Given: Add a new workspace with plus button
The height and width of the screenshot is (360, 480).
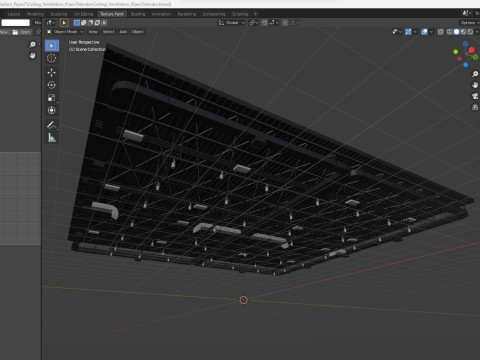Looking at the screenshot, I should (256, 14).
